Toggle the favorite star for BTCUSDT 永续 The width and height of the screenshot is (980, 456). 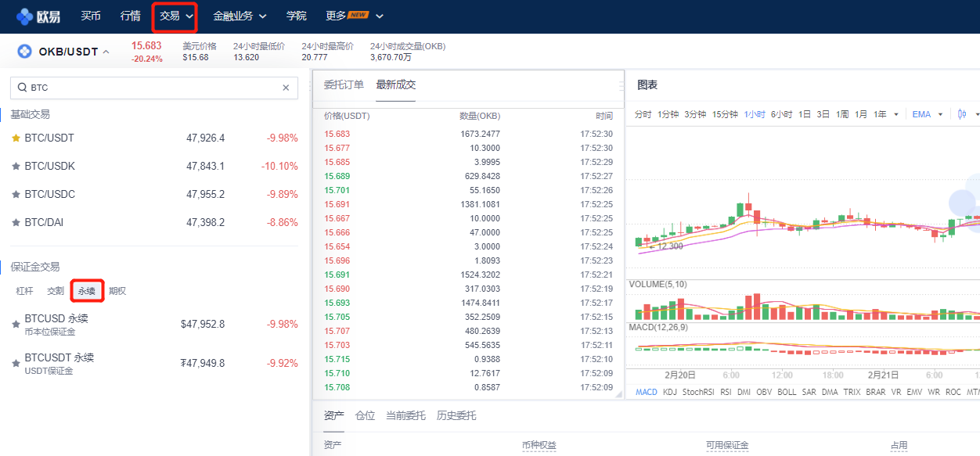coord(16,364)
